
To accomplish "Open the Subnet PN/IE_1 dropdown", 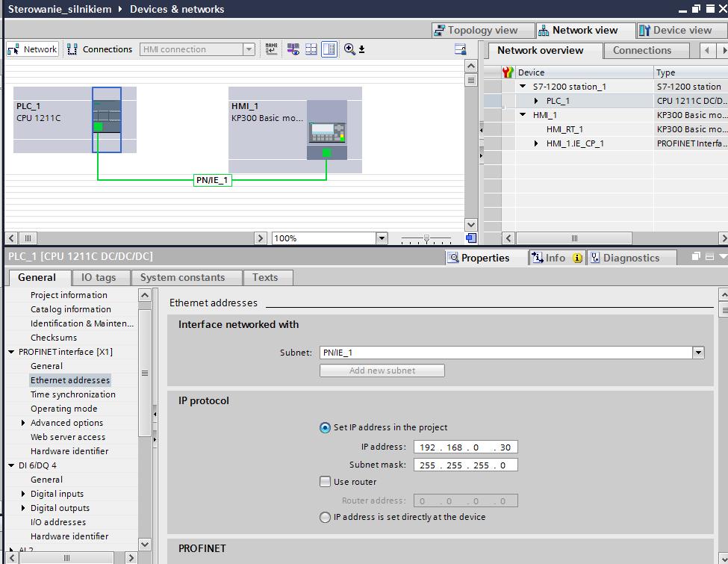I will [698, 353].
